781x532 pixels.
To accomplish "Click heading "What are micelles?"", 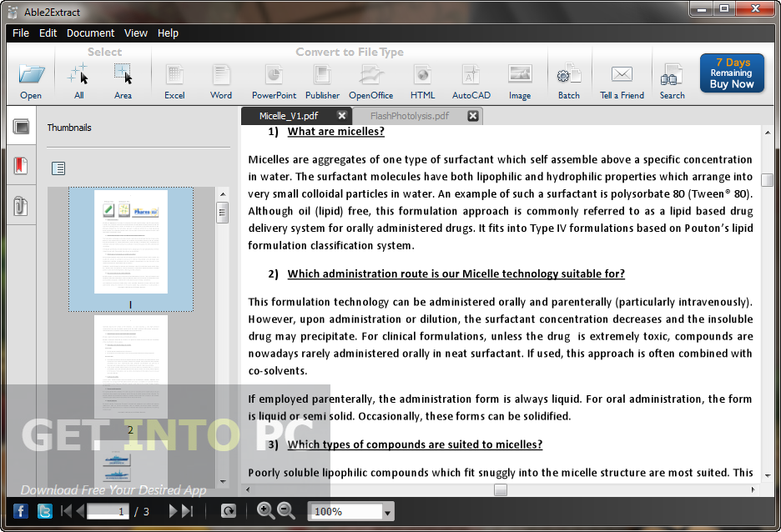I will pos(335,132).
